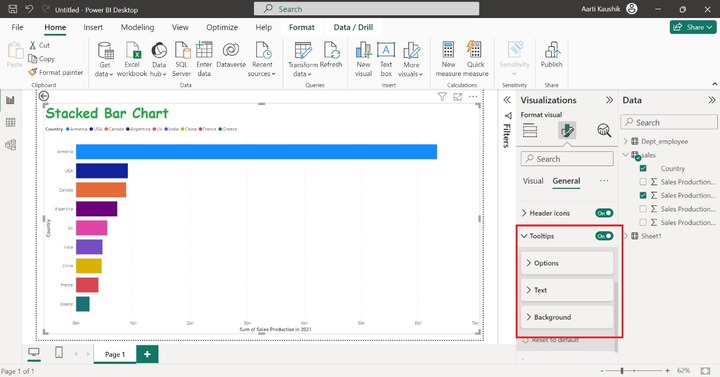Image resolution: width=720 pixels, height=377 pixels.
Task: Expand the Filters pane
Action: (x=507, y=100)
